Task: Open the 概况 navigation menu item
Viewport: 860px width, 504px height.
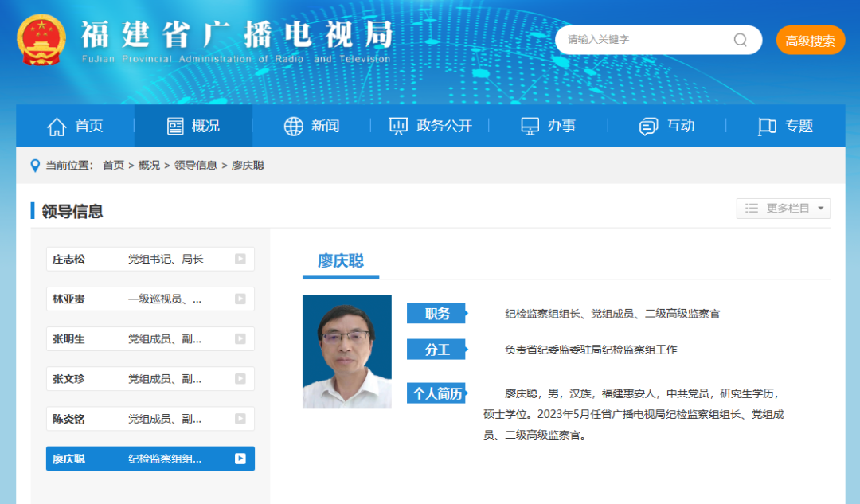Action: pos(193,126)
